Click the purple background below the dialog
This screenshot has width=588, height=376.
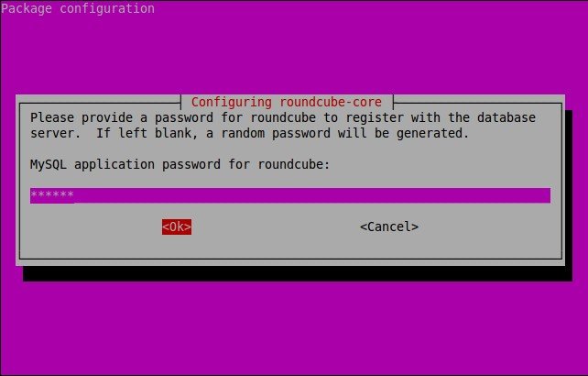point(294,328)
